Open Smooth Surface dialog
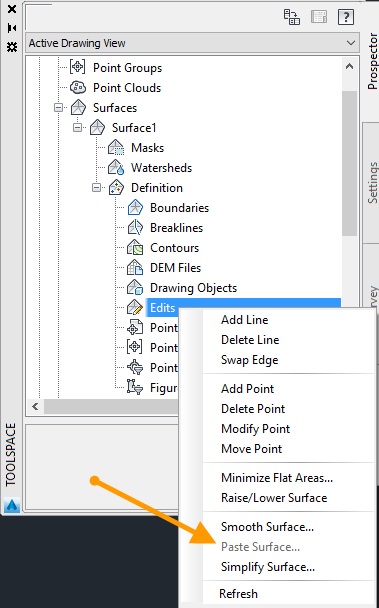This screenshot has width=379, height=608. (267, 527)
